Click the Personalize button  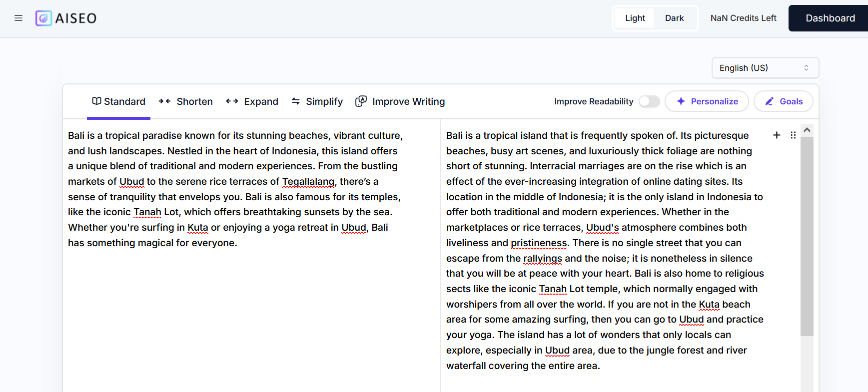click(x=707, y=101)
